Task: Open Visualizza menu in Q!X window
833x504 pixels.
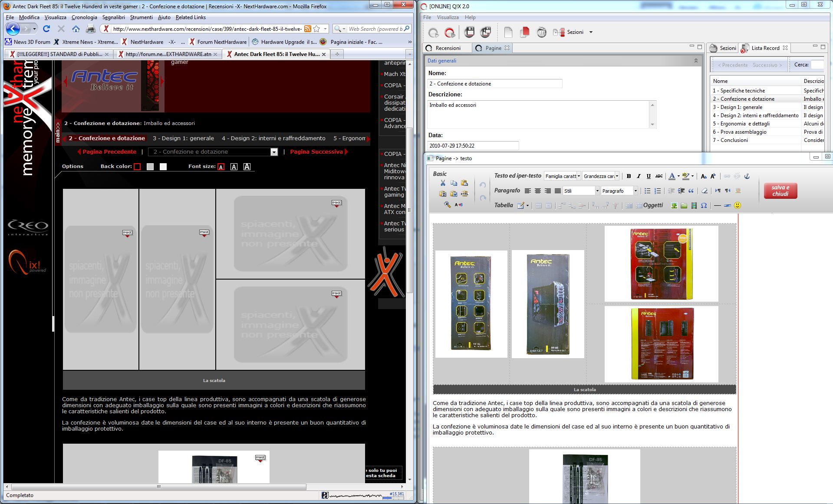Action: [448, 17]
